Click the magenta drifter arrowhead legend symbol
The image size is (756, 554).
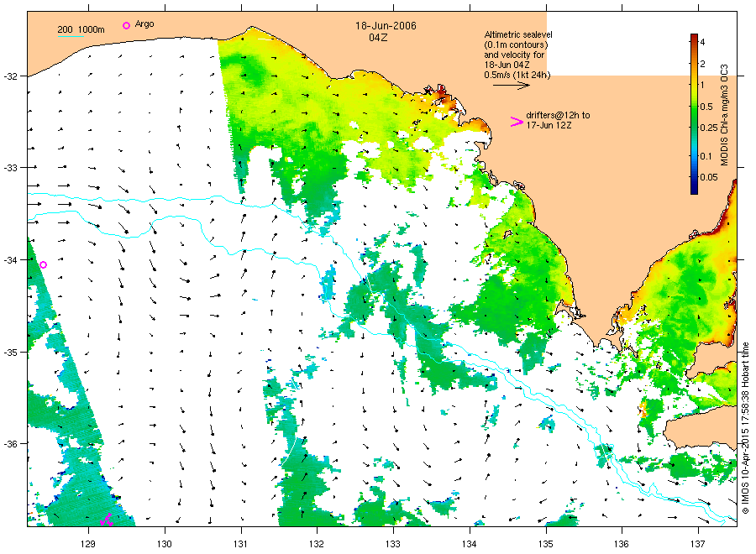point(517,122)
